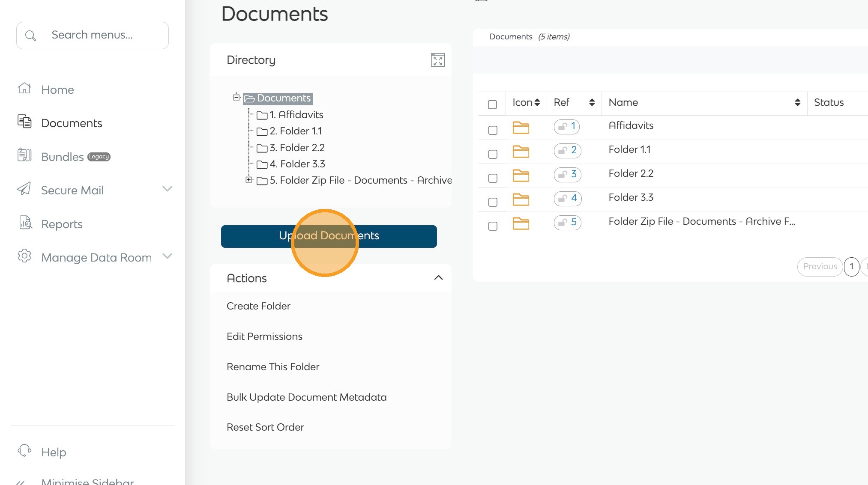Click the Directory panel fullscreen expand icon
Image resolution: width=868 pixels, height=485 pixels.
pos(437,60)
